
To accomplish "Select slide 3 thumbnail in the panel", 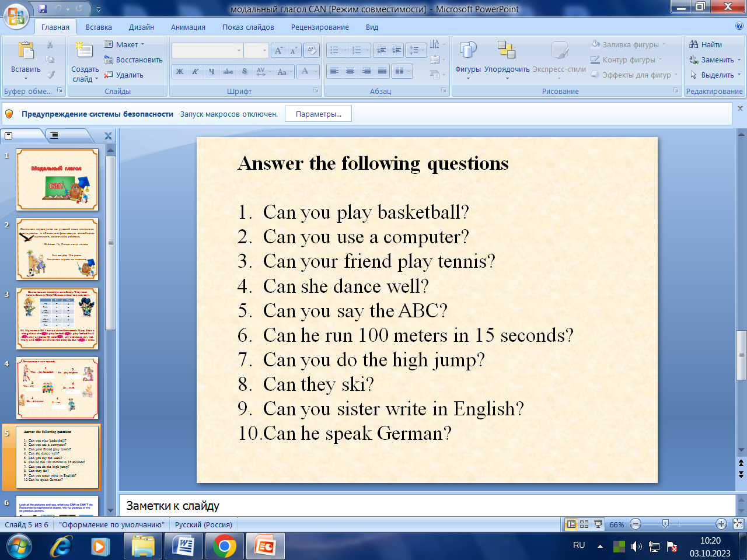I will tap(57, 318).
